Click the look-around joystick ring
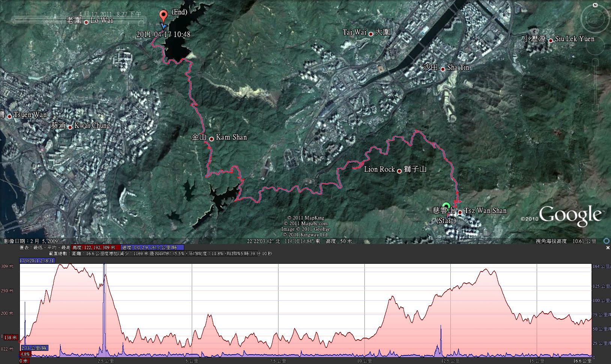The height and width of the screenshot is (364, 611). point(595,19)
